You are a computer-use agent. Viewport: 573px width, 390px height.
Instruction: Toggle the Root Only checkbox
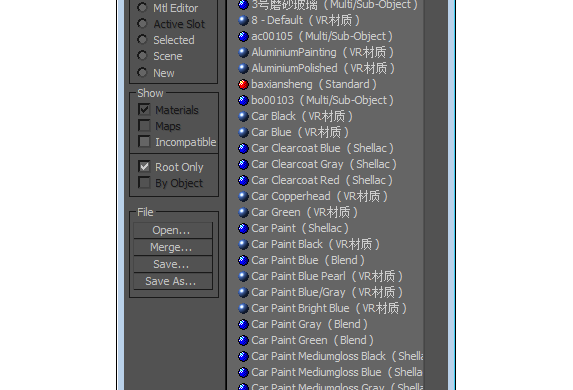tap(144, 166)
